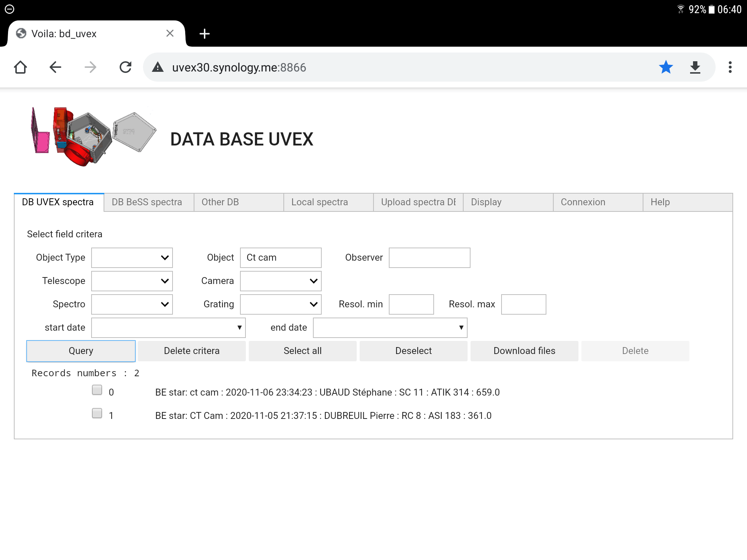
Task: Open the Connexion tab
Action: click(x=583, y=202)
